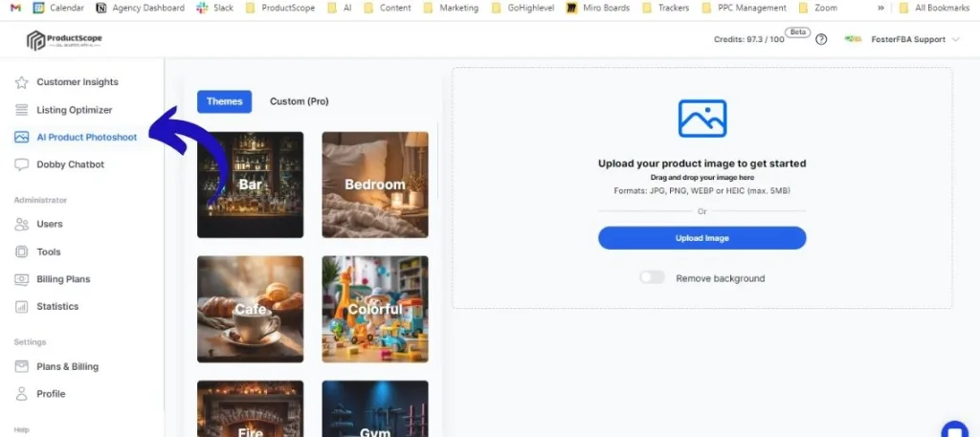Open Gmail bookmark icon
The image size is (980, 437).
click(x=15, y=8)
